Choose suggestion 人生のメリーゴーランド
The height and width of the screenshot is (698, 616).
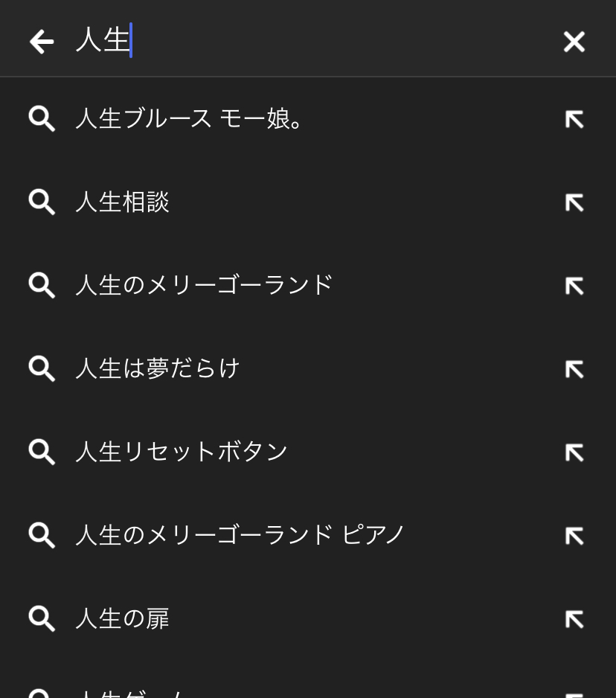[x=204, y=286]
